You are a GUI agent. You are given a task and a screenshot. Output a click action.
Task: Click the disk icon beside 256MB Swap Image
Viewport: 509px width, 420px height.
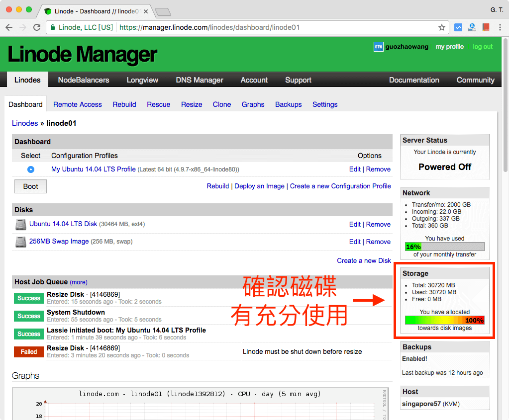(20, 242)
